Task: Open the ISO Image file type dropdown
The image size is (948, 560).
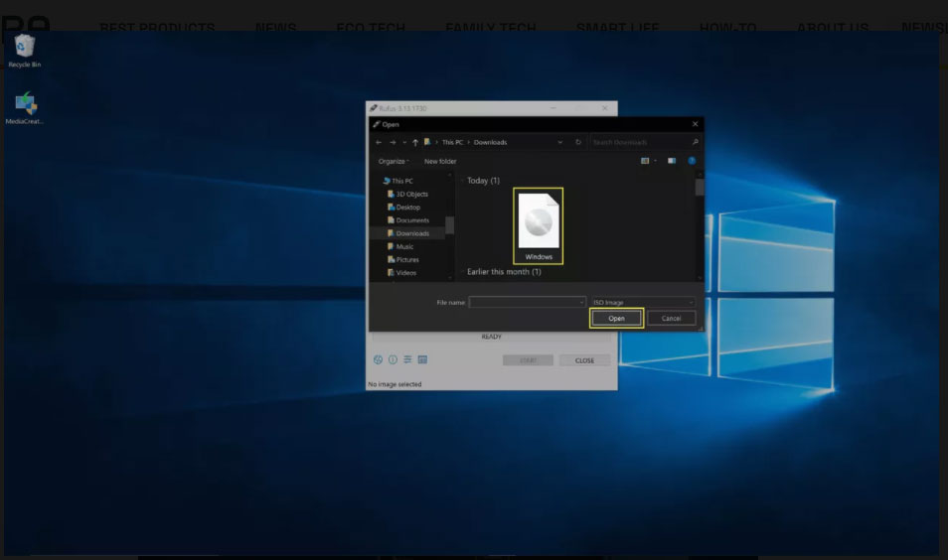Action: pyautogui.click(x=643, y=302)
